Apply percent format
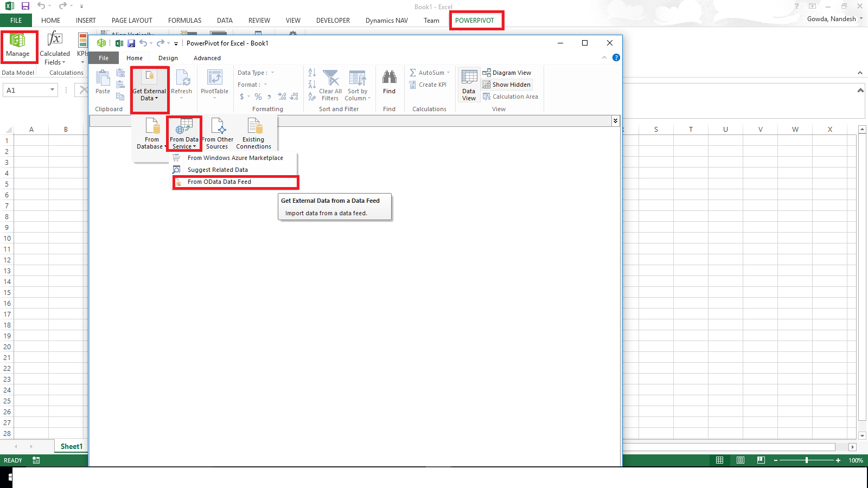Screen dimensions: 868x488 [258, 97]
